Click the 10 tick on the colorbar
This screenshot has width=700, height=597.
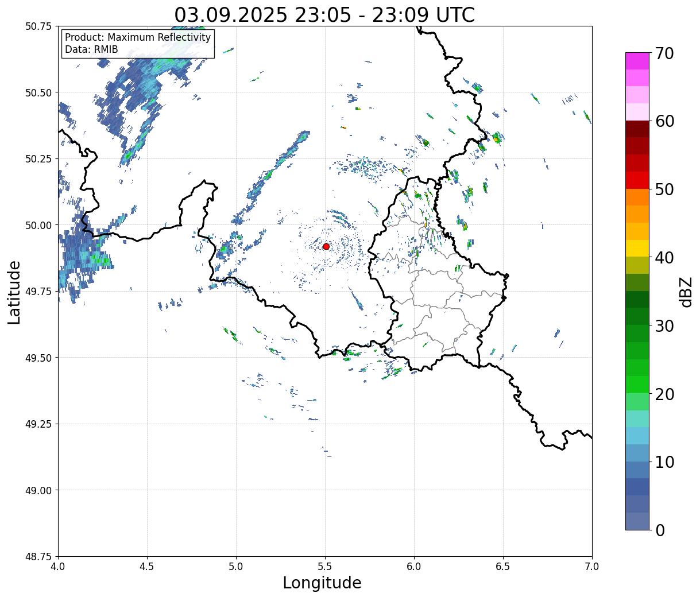click(x=664, y=462)
